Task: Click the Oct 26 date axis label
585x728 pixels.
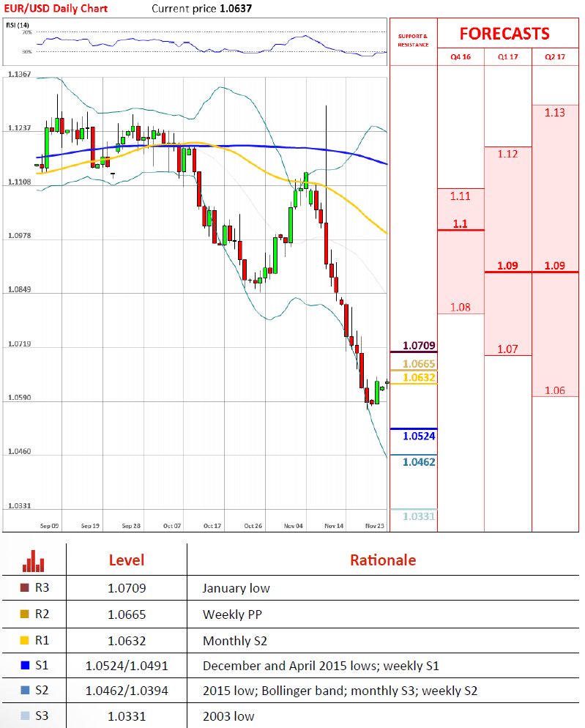Action: click(253, 526)
